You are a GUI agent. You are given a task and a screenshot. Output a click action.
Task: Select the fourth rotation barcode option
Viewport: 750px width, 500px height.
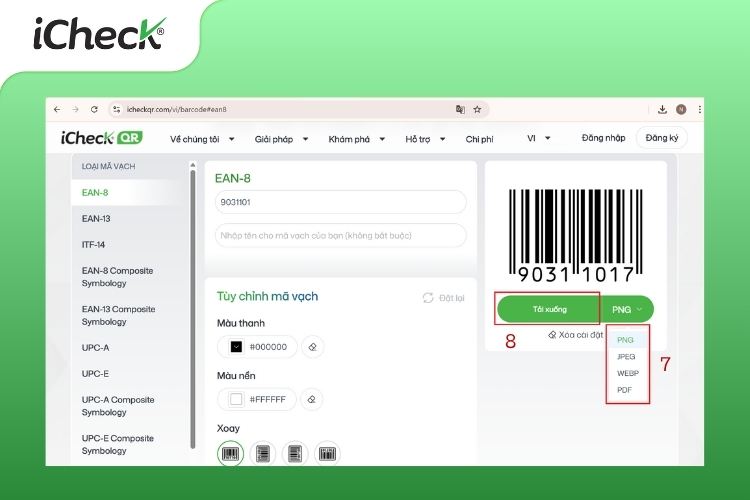tap(327, 453)
